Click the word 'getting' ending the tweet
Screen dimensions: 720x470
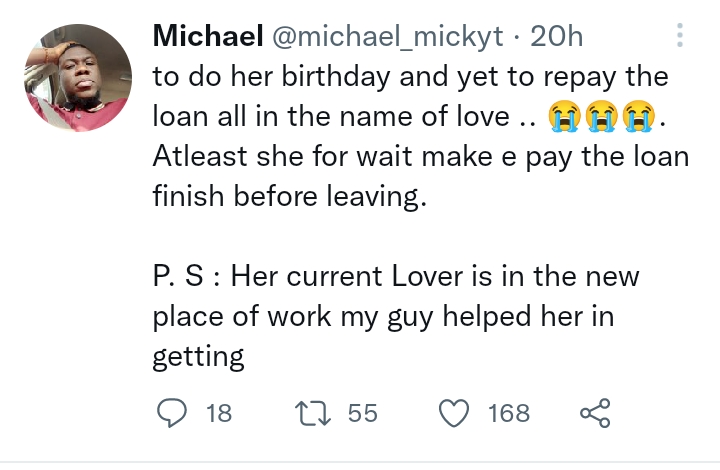pyautogui.click(x=198, y=357)
